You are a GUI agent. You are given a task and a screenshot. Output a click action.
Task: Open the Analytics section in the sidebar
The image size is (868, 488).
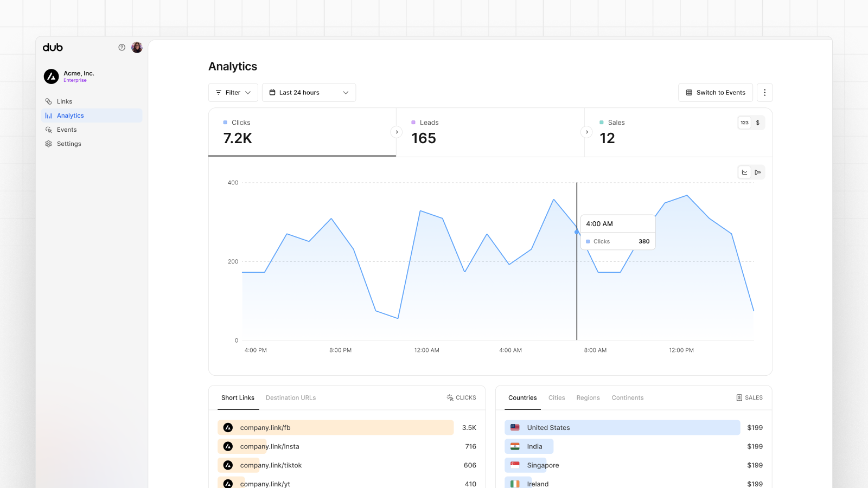click(70, 115)
